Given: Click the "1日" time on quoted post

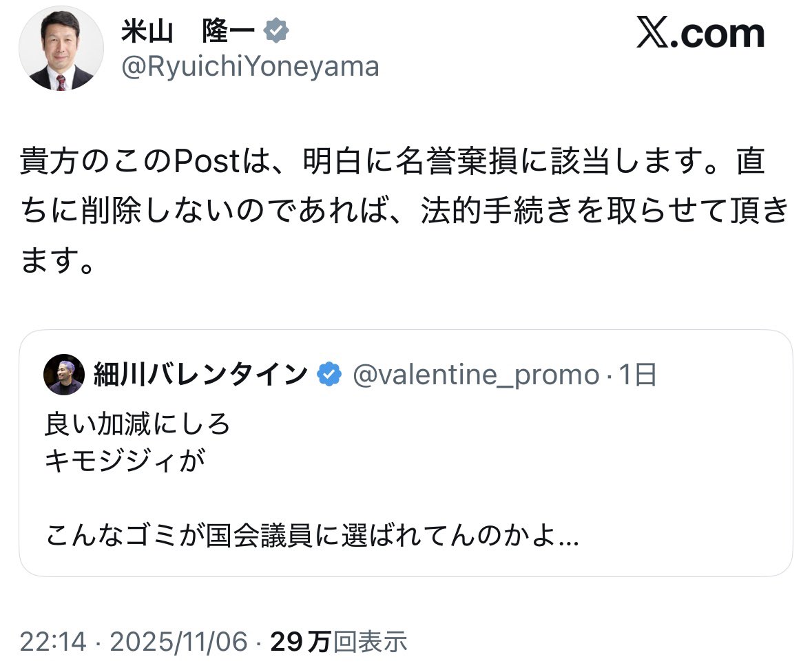Looking at the screenshot, I should [x=637, y=375].
